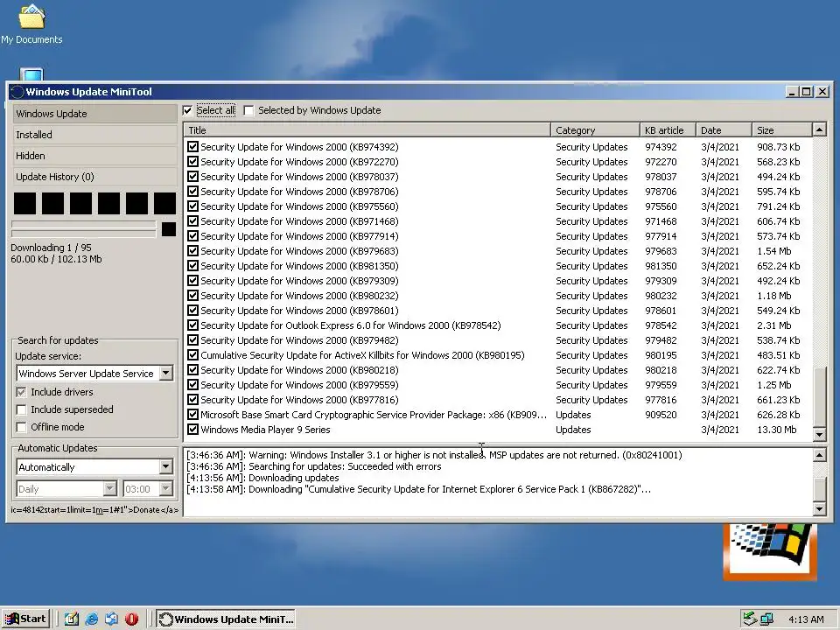Uncheck the KB980195 ActiveX Killbits checkbox
840x630 pixels.
pyautogui.click(x=192, y=354)
